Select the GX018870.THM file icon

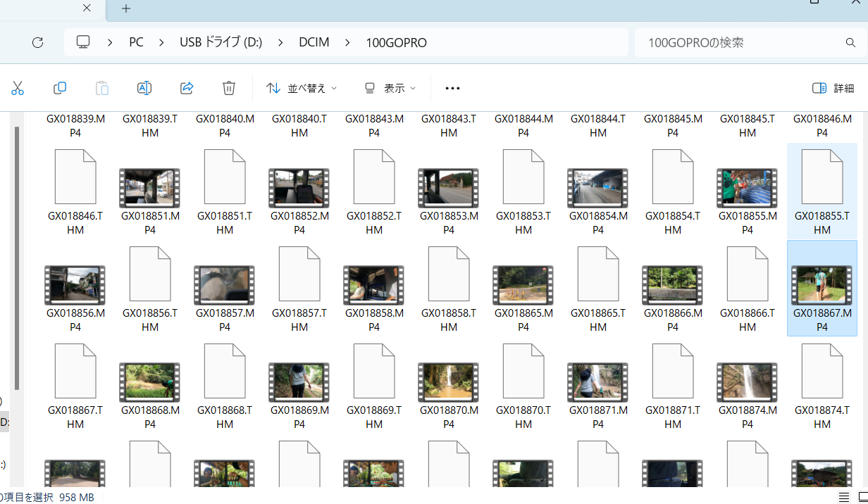523,371
